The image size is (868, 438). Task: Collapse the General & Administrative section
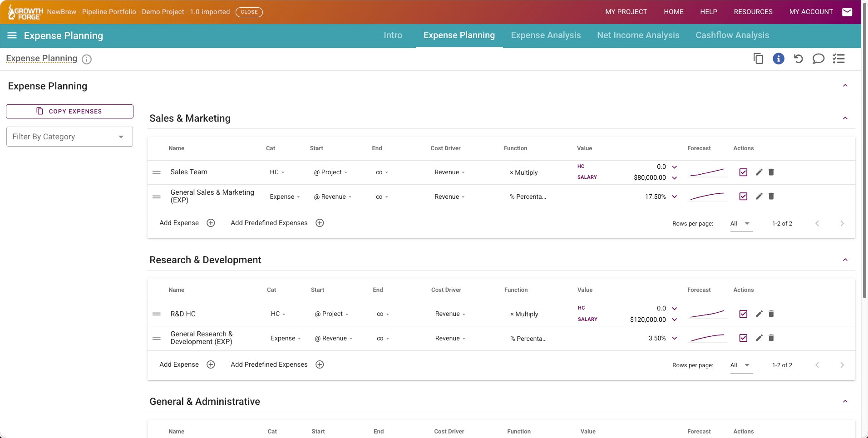tap(845, 402)
